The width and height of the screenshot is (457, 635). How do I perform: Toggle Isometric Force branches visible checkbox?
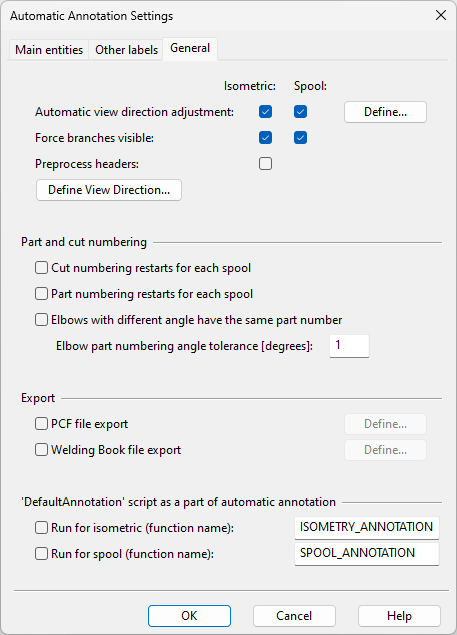pyautogui.click(x=265, y=138)
